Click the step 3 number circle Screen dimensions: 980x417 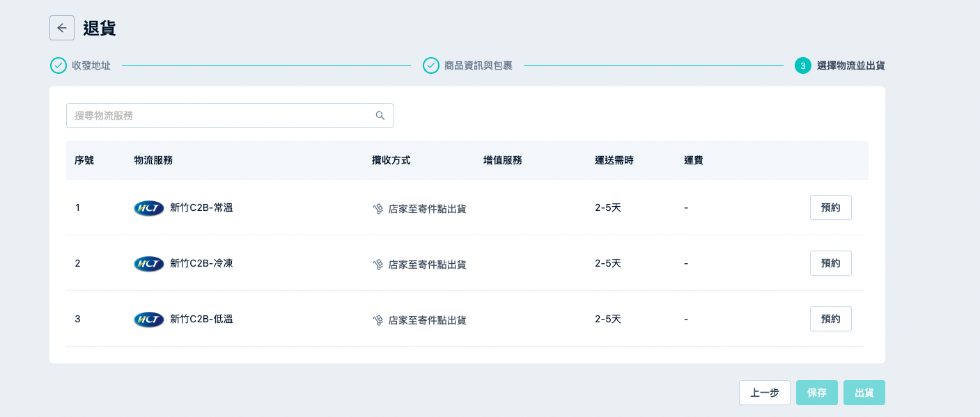803,65
